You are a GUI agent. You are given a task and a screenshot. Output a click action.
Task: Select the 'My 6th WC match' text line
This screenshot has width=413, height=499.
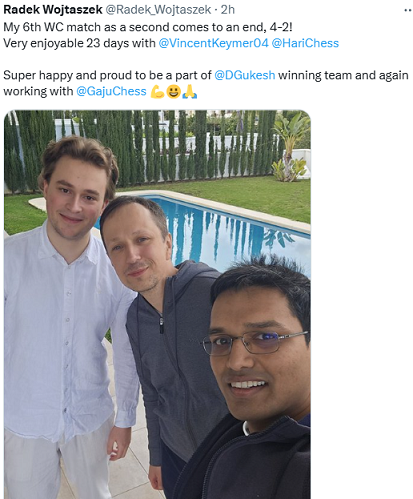(148, 27)
